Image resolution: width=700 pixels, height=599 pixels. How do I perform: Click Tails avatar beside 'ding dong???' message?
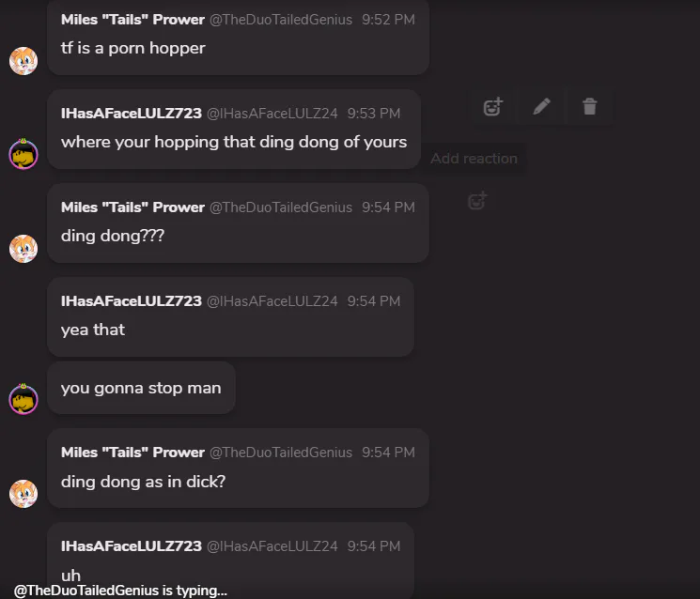[23, 249]
